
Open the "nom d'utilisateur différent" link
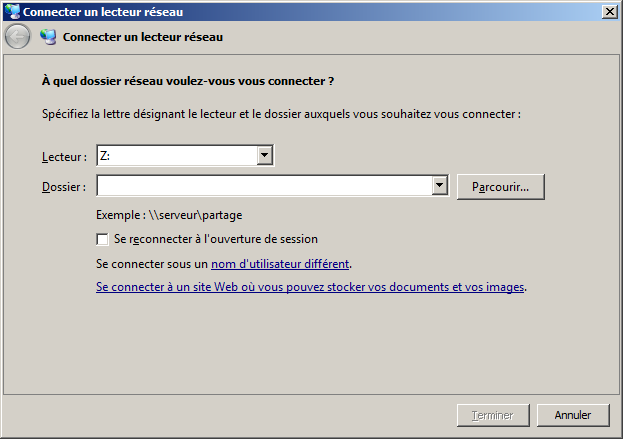click(280, 264)
